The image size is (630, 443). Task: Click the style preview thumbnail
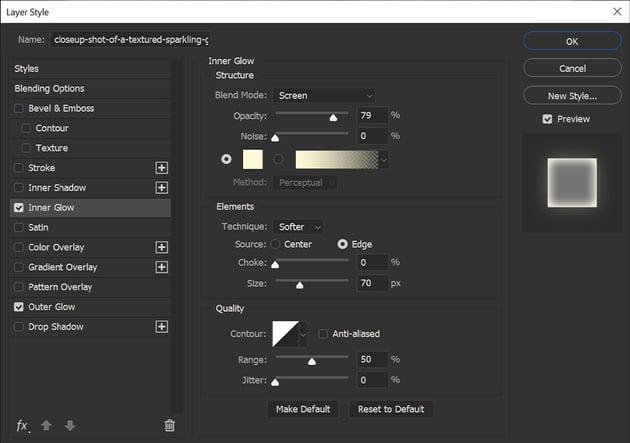[572, 183]
